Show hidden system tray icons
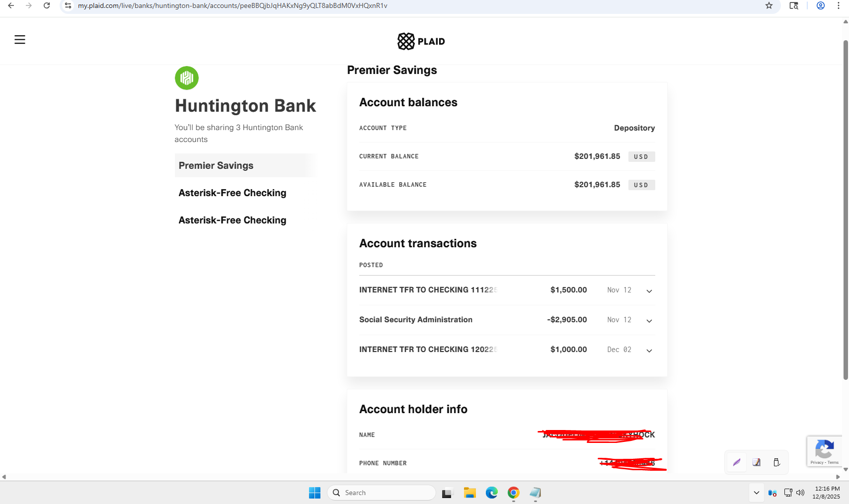 (756, 493)
